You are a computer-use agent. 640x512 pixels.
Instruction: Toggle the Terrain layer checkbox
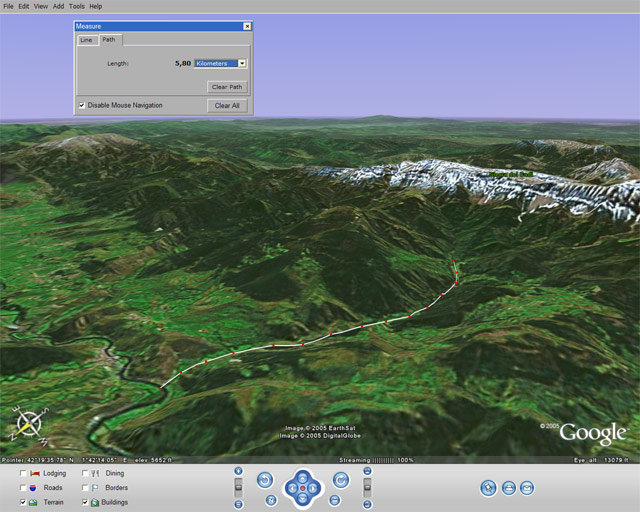23,502
